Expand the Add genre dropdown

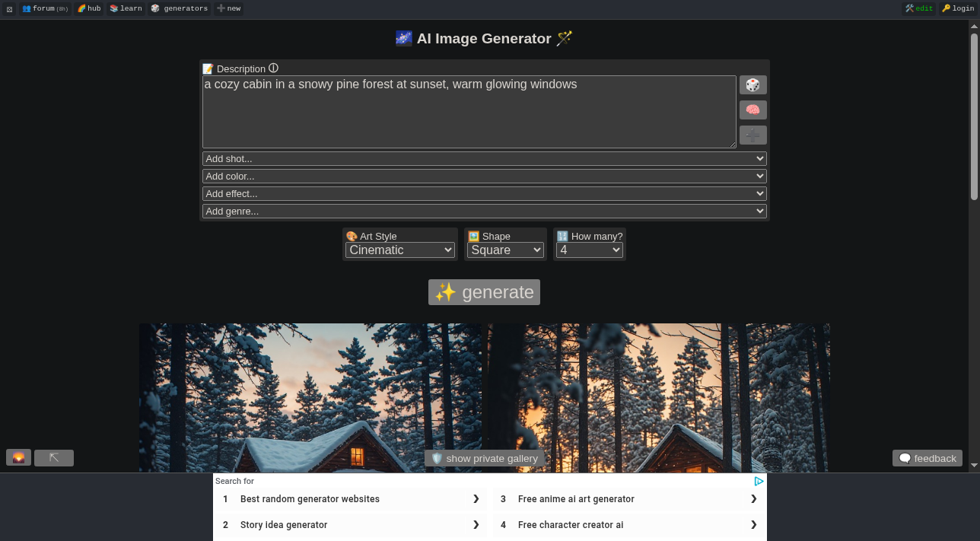click(485, 211)
